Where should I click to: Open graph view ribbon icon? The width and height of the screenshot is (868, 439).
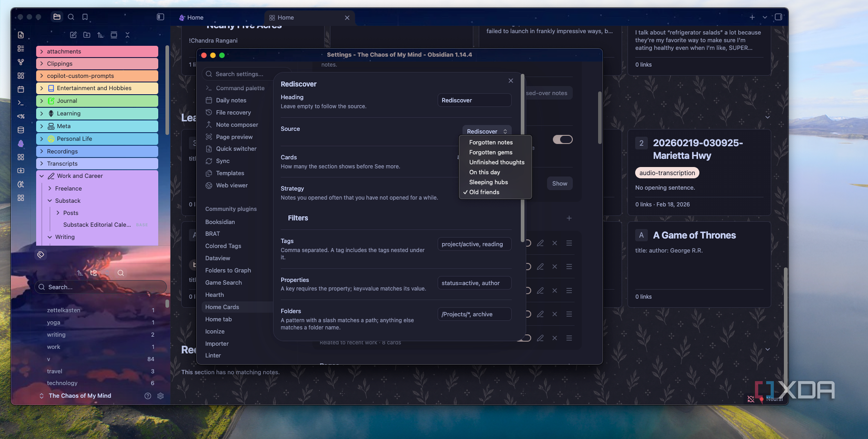tap(21, 62)
